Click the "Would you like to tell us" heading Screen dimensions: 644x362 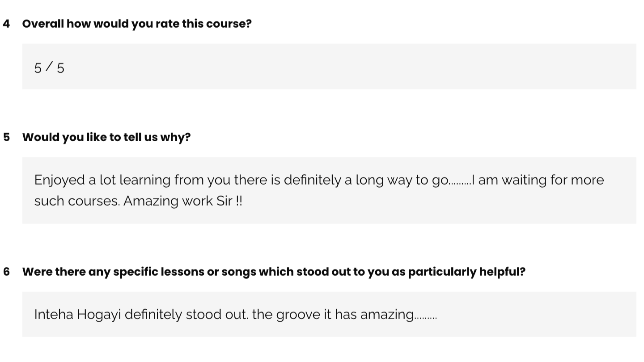(x=106, y=137)
